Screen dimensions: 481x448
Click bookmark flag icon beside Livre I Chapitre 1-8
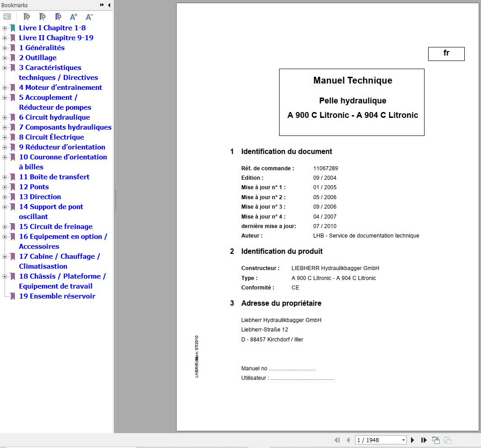[x=13, y=28]
